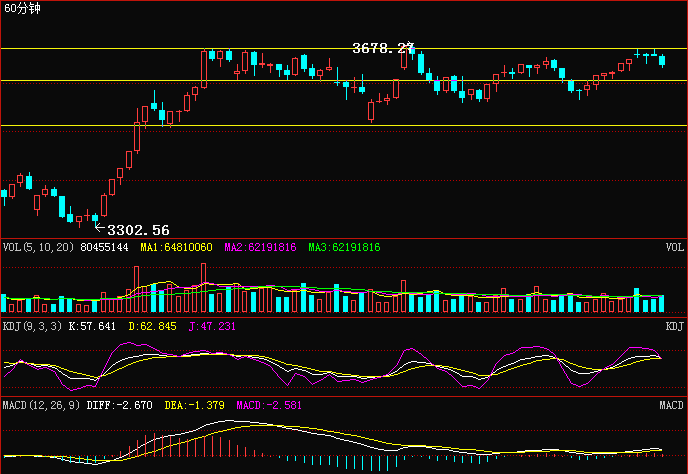Image resolution: width=688 pixels, height=474 pixels.
Task: Click the magenta MA2:62191816 volume value
Action: (260, 247)
